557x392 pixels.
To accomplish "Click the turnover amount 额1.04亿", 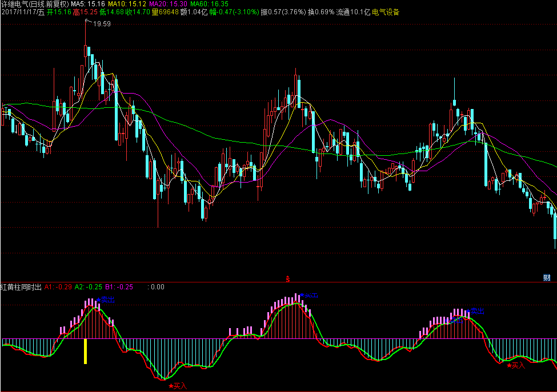I will coord(194,13).
